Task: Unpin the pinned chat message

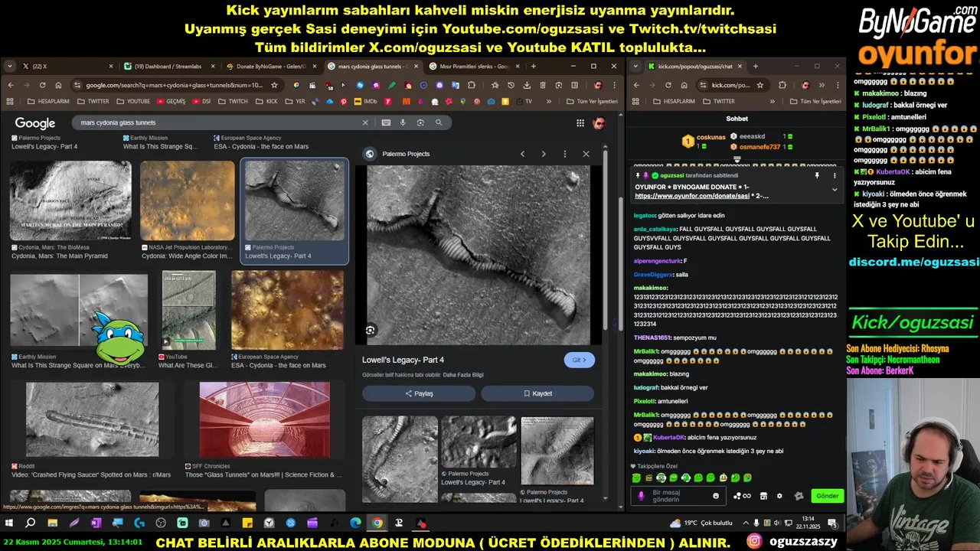Action: [817, 175]
